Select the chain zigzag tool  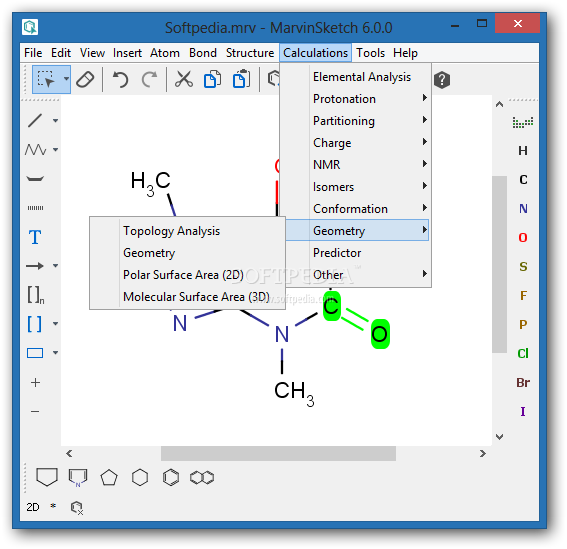(x=35, y=150)
